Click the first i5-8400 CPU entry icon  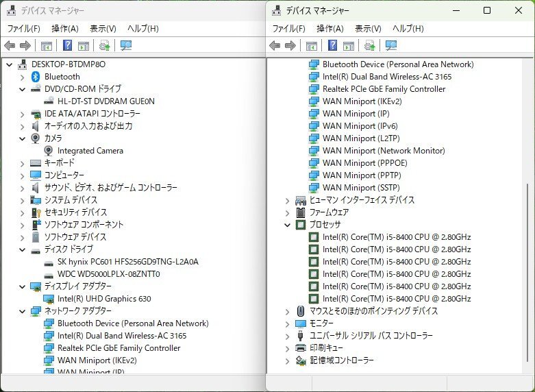point(314,237)
